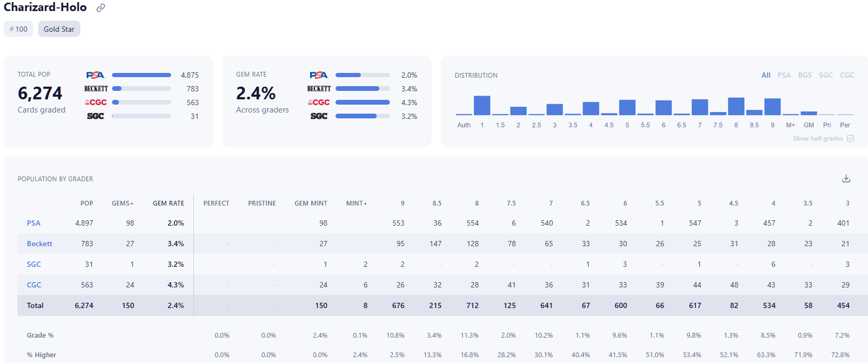Open the Beckett grader row link
Image resolution: width=868 pixels, height=363 pixels.
[x=40, y=244]
